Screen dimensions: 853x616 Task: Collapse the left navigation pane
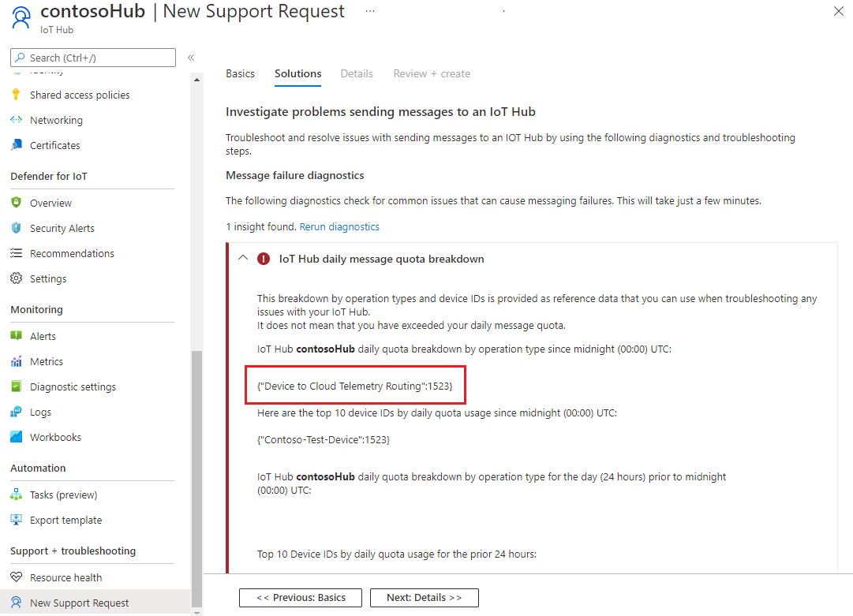[x=191, y=57]
